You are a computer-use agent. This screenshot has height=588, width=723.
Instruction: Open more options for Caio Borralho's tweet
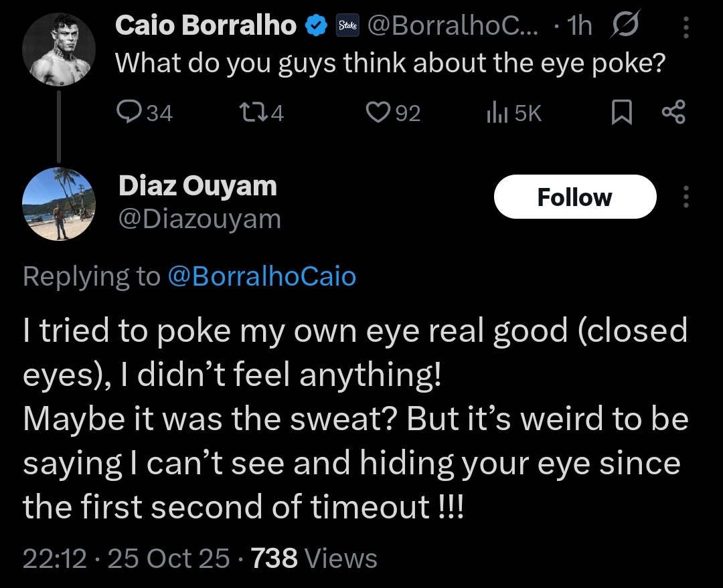(x=685, y=27)
